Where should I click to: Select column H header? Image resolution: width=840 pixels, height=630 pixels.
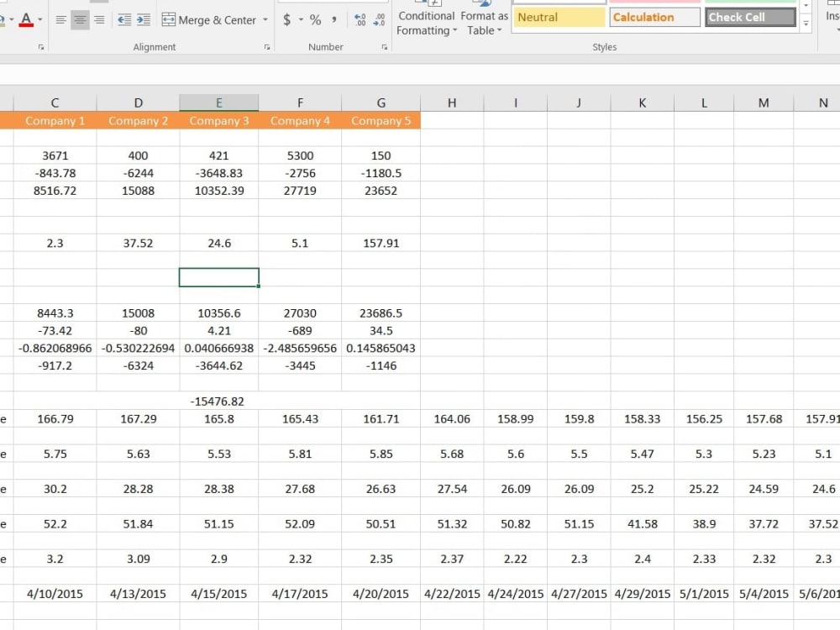pos(452,102)
